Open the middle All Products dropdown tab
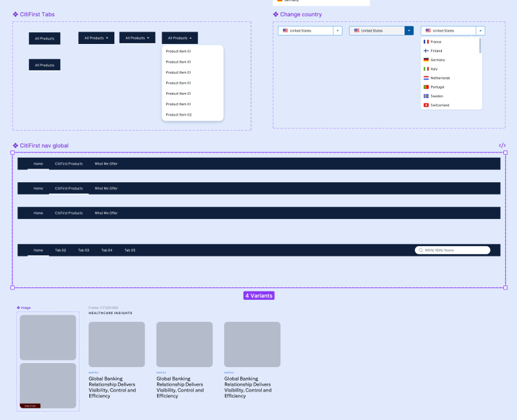Screen dimensions: 517x420 click(137, 38)
